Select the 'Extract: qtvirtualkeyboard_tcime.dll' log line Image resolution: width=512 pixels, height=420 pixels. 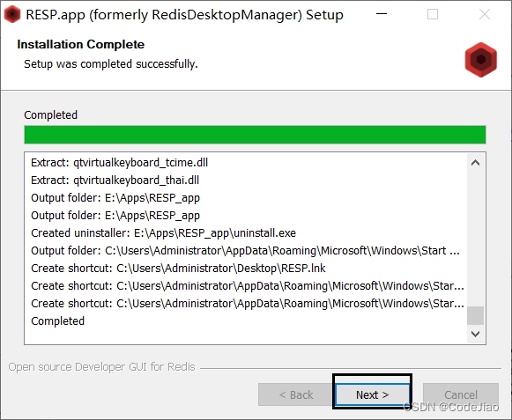[120, 163]
